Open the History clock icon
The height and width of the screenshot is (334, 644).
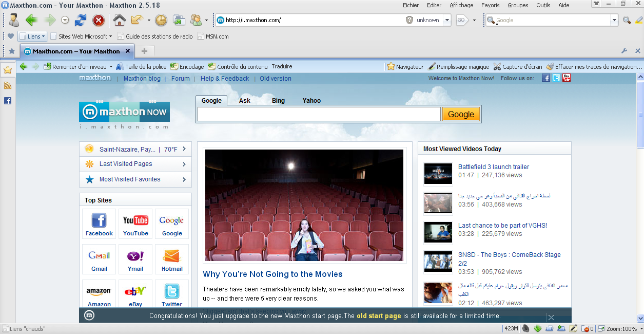coord(161,20)
